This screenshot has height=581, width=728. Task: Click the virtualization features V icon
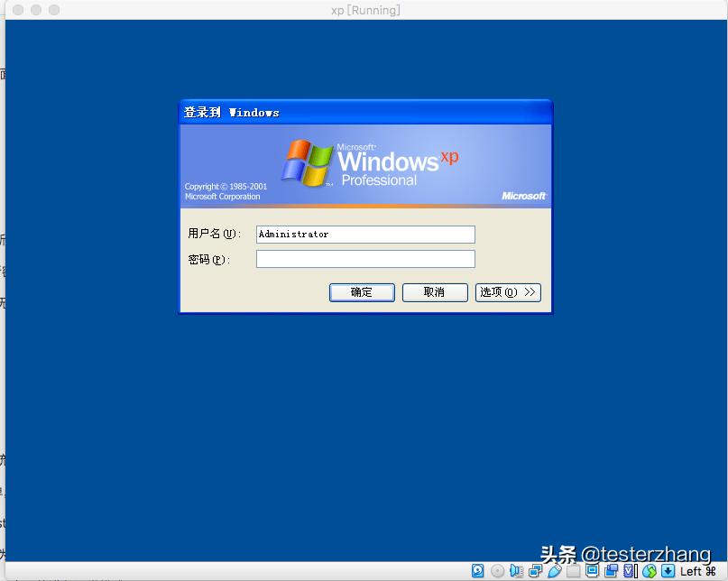(628, 570)
